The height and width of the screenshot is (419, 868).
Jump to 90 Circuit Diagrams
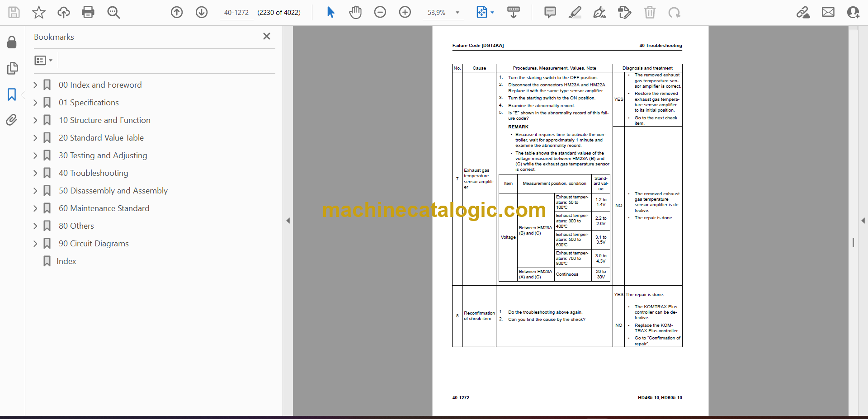pyautogui.click(x=94, y=243)
